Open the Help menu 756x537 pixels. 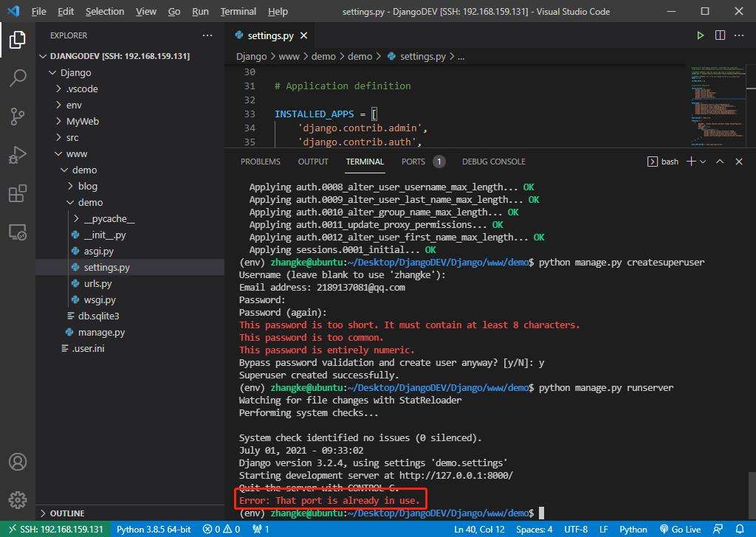(x=278, y=11)
